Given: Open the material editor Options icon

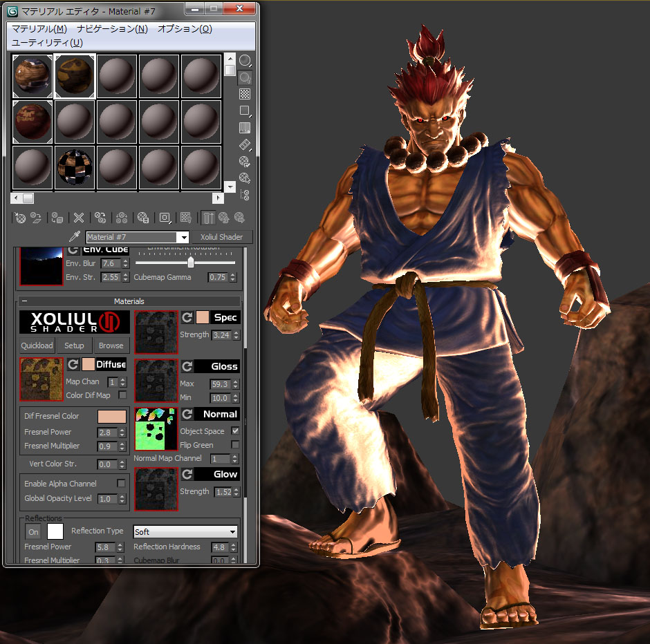Looking at the screenshot, I should tap(245, 161).
